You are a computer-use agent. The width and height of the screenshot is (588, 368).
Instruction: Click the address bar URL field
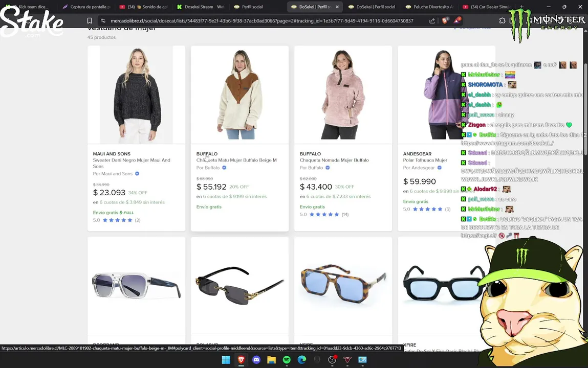tap(262, 21)
